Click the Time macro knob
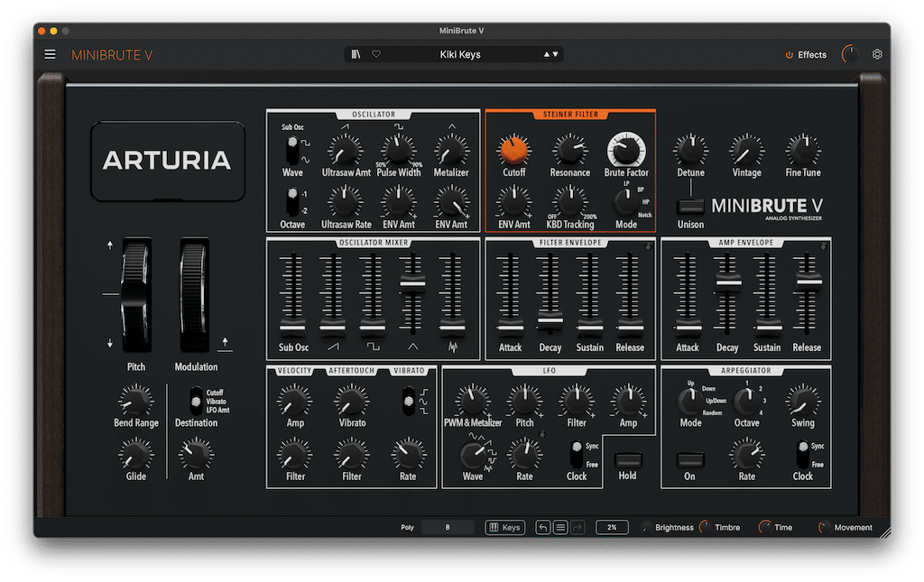The height and width of the screenshot is (582, 924). (x=765, y=527)
